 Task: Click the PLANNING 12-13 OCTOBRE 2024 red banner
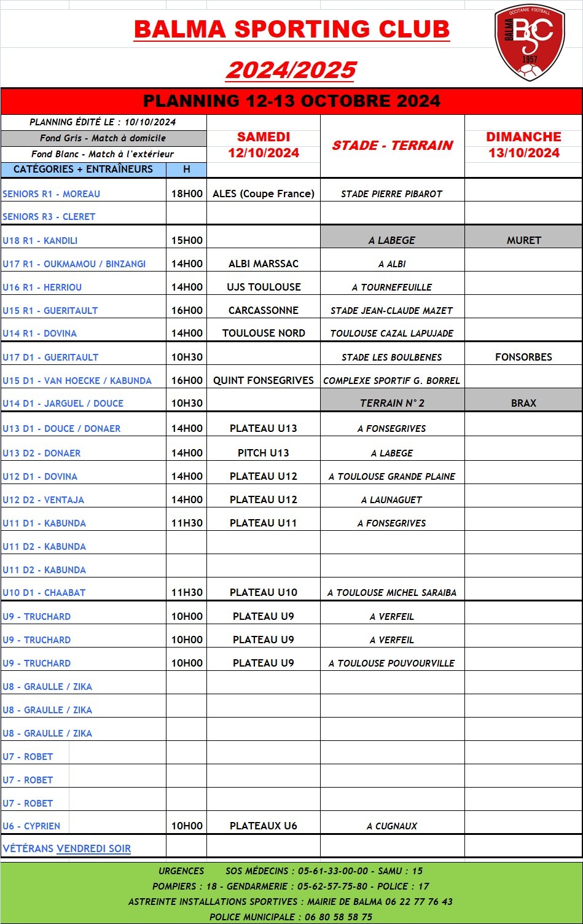[291, 101]
